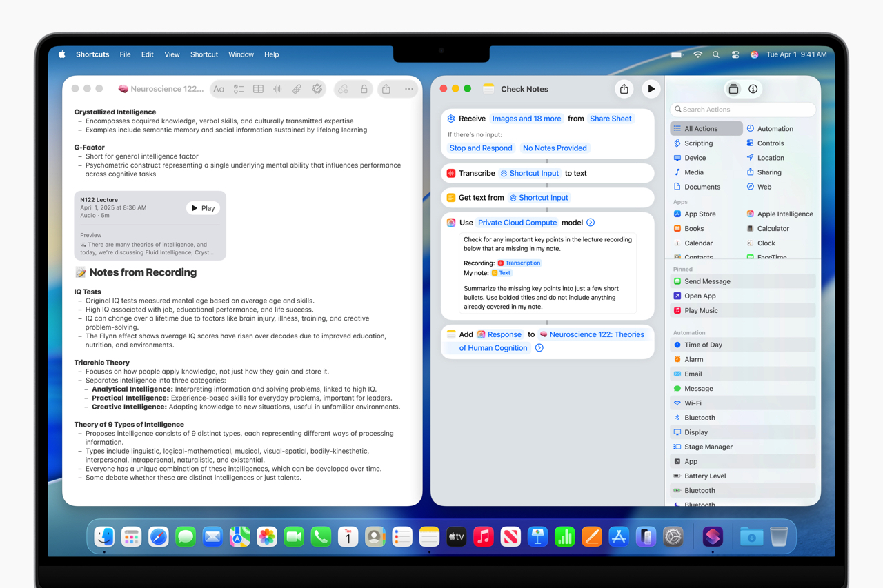Open the Shortcut menu in menu bar
Screen dimensions: 883x588
pyautogui.click(x=204, y=54)
